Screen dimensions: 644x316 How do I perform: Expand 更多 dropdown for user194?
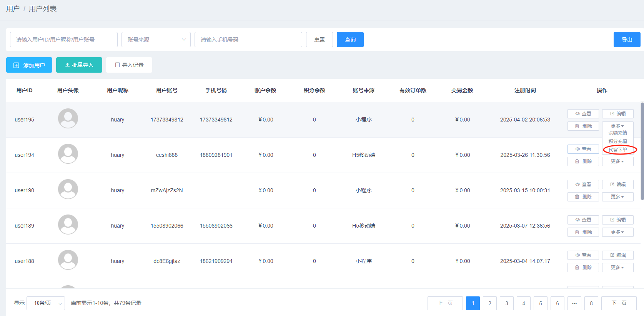(x=617, y=161)
